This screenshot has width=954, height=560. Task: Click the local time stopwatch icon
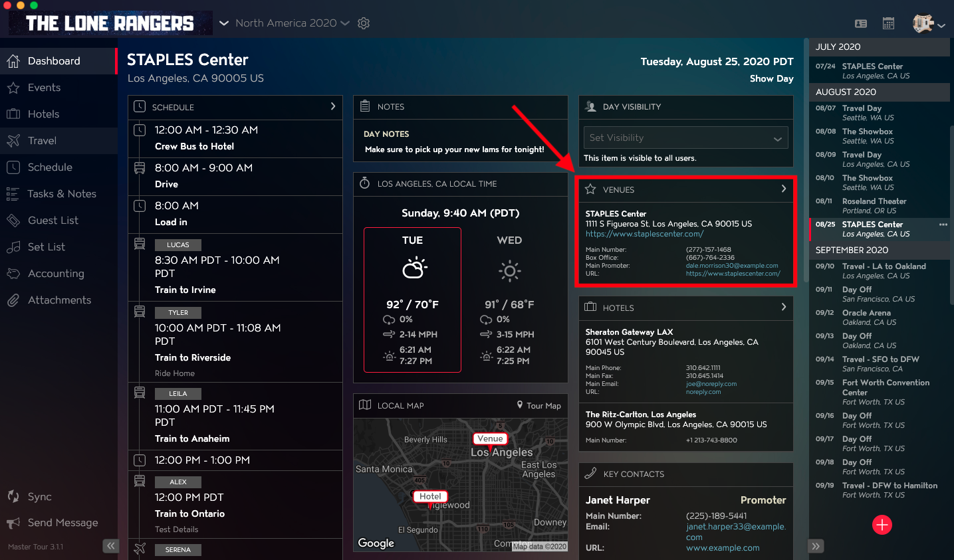[x=365, y=183]
